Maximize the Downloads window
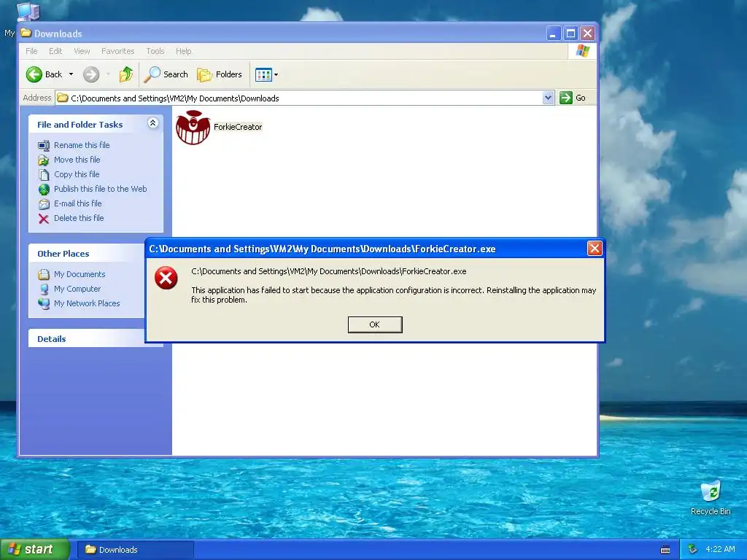Viewport: 747px width, 560px height. 570,34
